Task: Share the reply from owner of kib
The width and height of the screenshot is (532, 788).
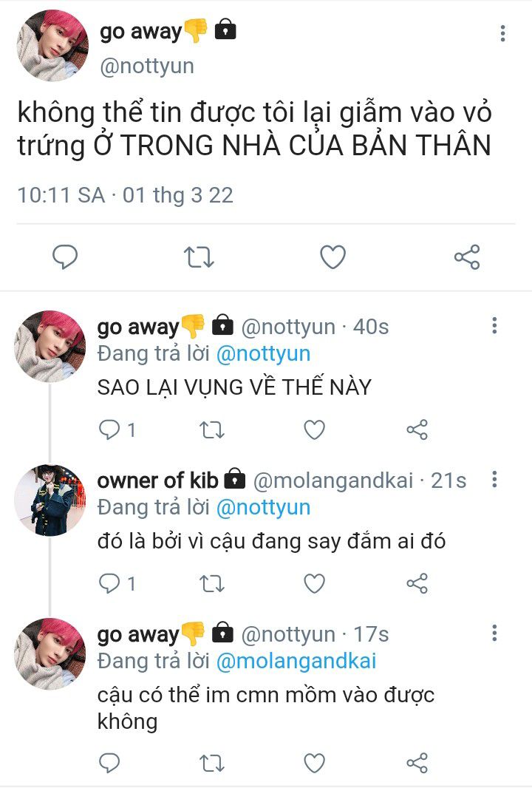Action: click(417, 583)
